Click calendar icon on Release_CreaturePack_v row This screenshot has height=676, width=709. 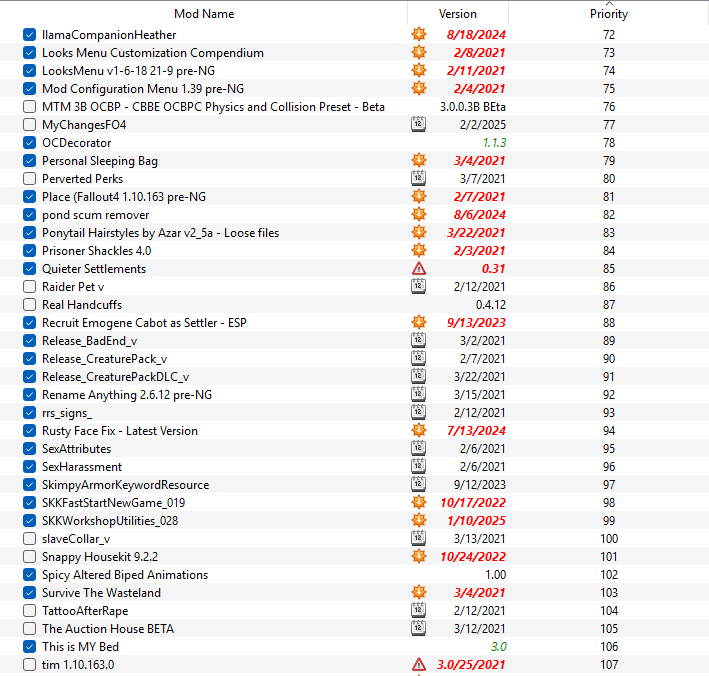[418, 358]
